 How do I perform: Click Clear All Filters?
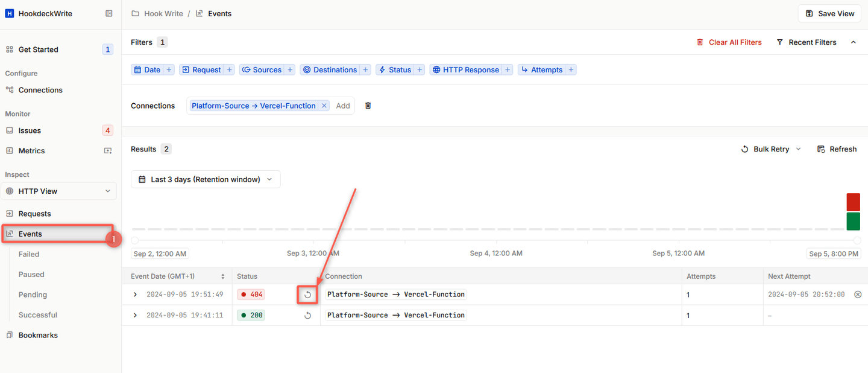click(729, 42)
